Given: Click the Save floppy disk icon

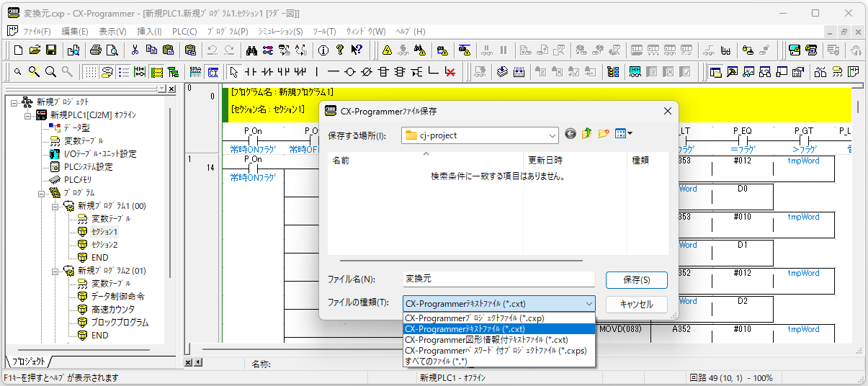Looking at the screenshot, I should [x=51, y=50].
